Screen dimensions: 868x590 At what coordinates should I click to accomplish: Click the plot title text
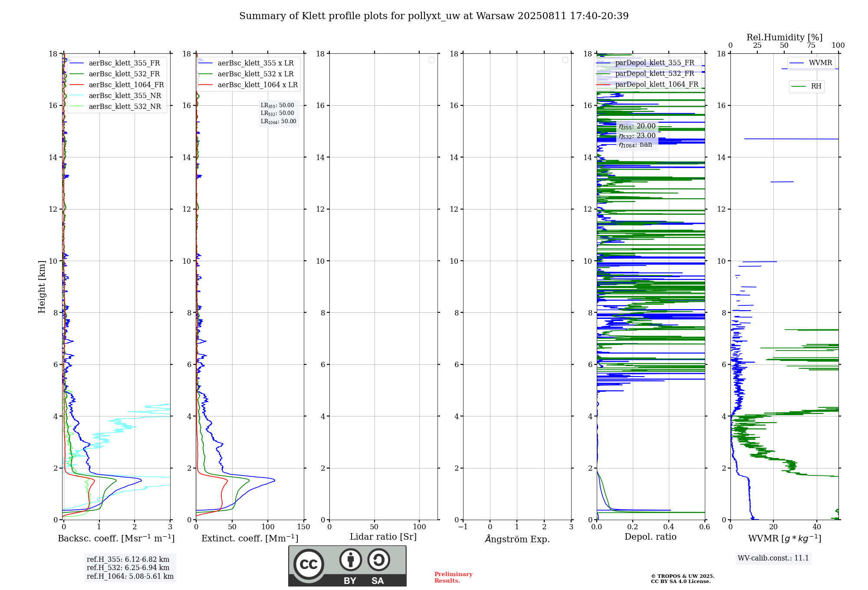click(434, 16)
